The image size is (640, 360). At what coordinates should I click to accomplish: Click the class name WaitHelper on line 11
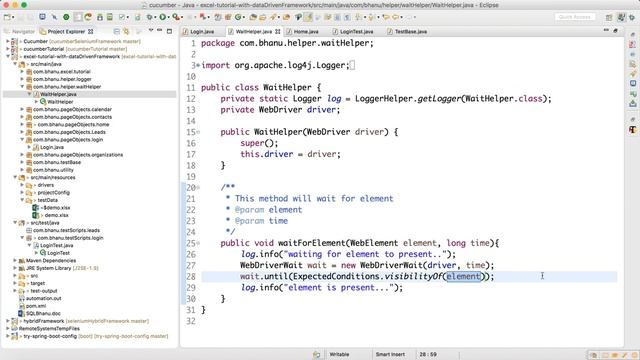[x=287, y=87]
